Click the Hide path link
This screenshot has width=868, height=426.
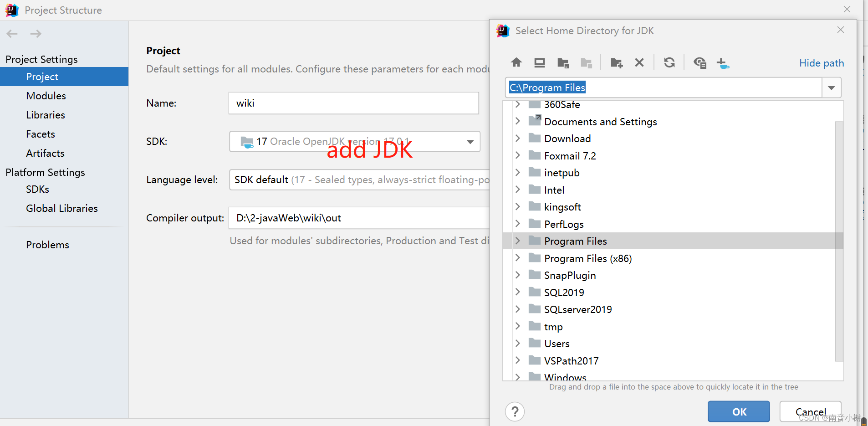pos(822,63)
